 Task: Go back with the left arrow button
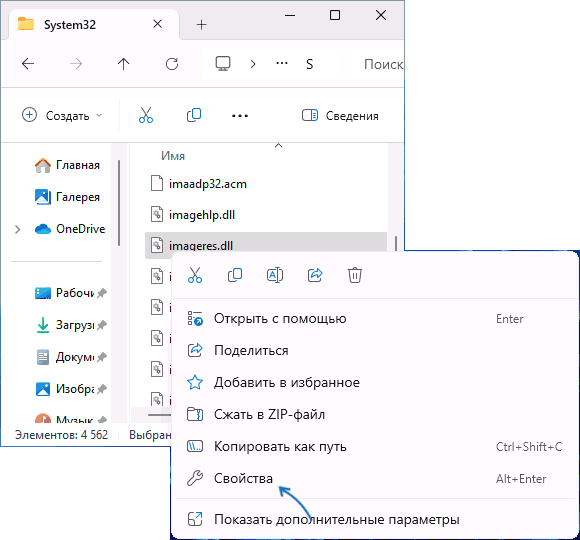(28, 64)
